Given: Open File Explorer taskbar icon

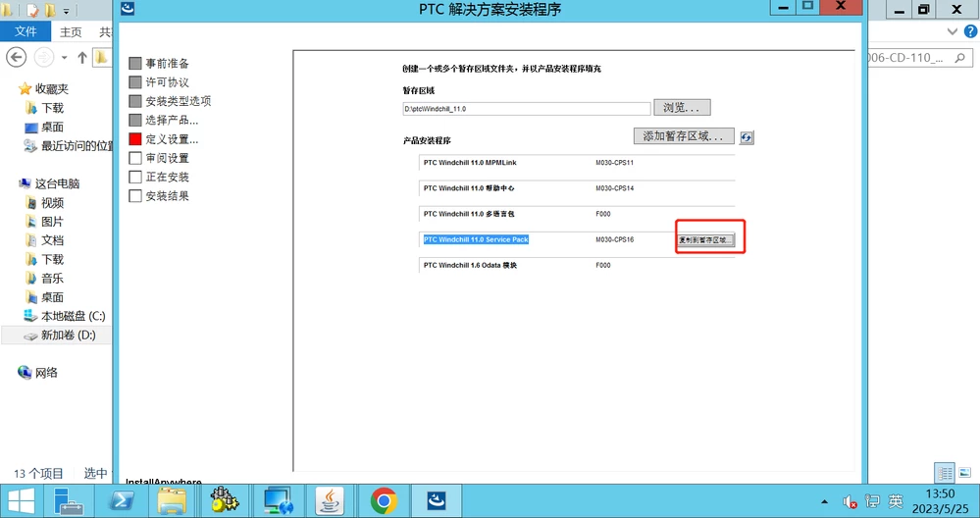Looking at the screenshot, I should [x=172, y=501].
